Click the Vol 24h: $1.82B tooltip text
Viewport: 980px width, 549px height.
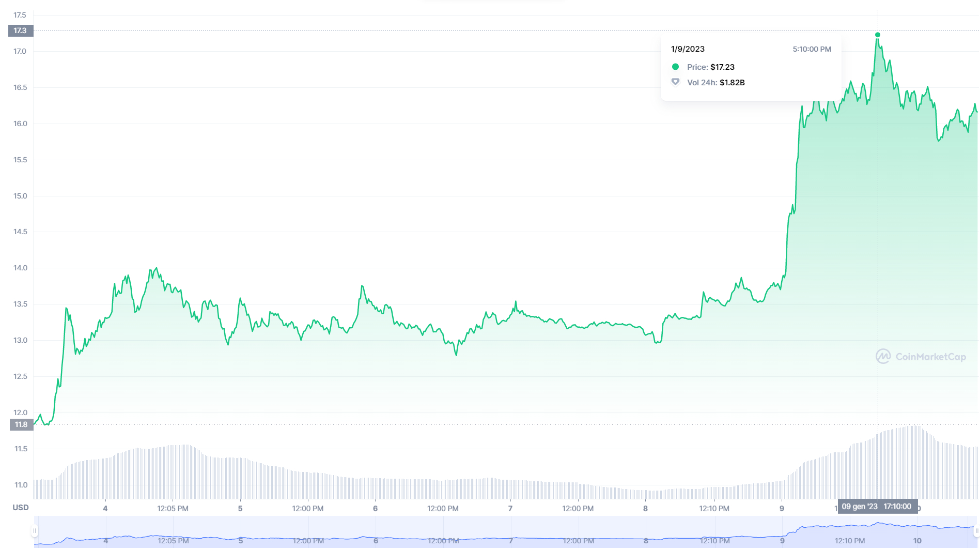click(716, 82)
